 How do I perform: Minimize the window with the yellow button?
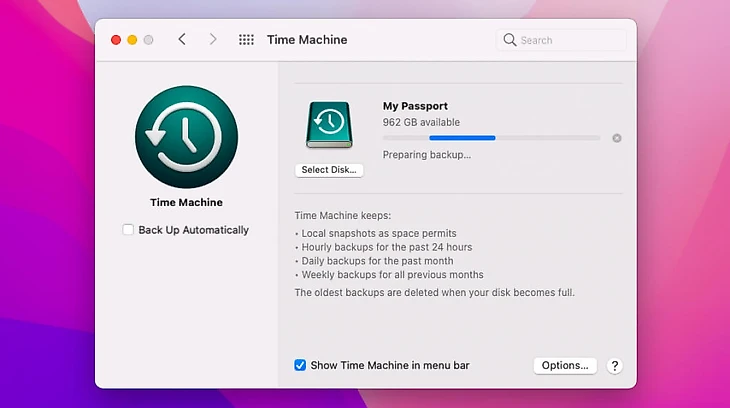[132, 40]
